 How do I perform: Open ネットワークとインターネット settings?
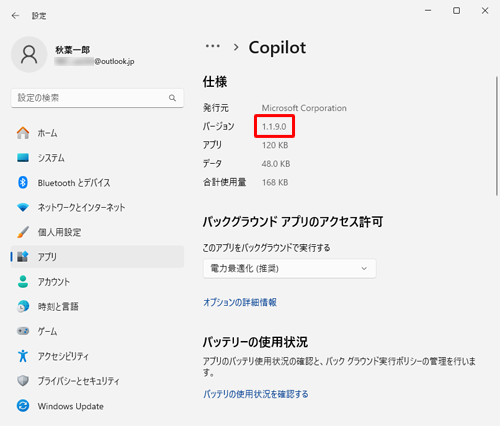[97, 207]
